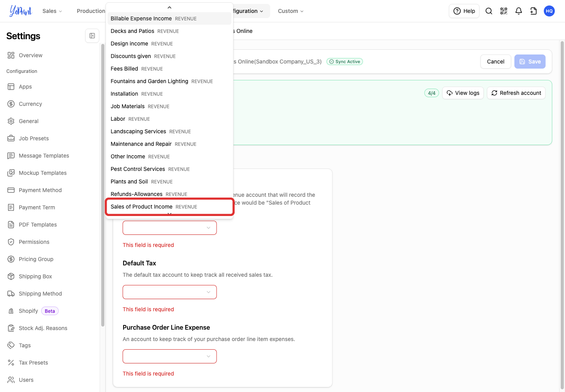Collapse the Settings sidebar panel
The image size is (565, 392).
92,36
